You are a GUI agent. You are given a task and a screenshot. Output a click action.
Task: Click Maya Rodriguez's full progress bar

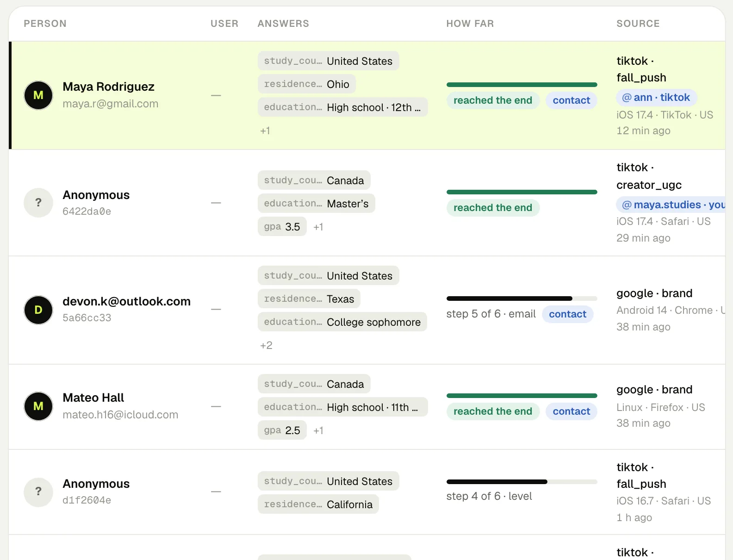[522, 85]
